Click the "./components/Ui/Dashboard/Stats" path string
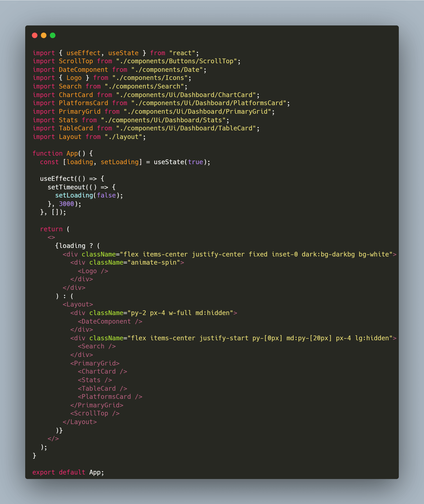This screenshot has height=504, width=424. tap(163, 120)
